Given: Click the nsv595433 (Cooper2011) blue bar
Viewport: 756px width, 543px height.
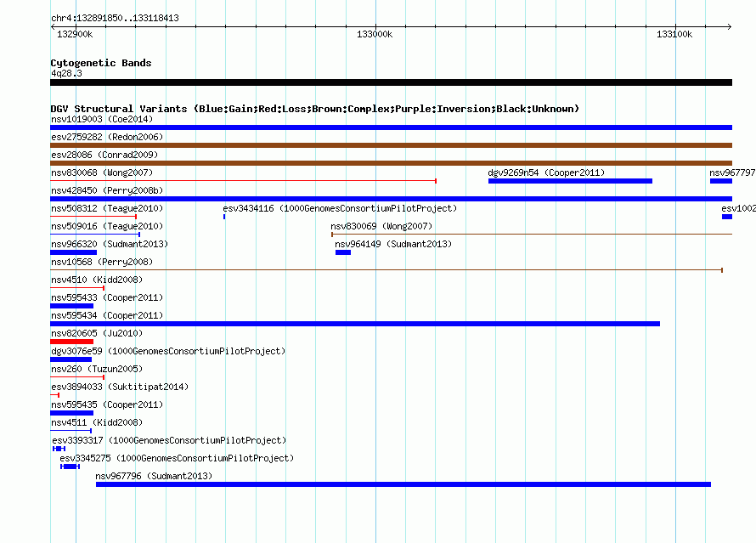Looking at the screenshot, I should [72, 306].
